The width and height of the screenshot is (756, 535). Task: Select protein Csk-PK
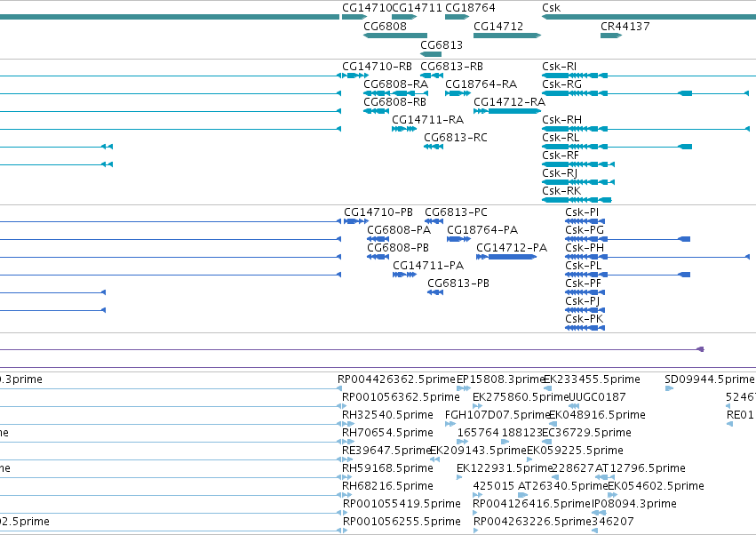point(584,319)
